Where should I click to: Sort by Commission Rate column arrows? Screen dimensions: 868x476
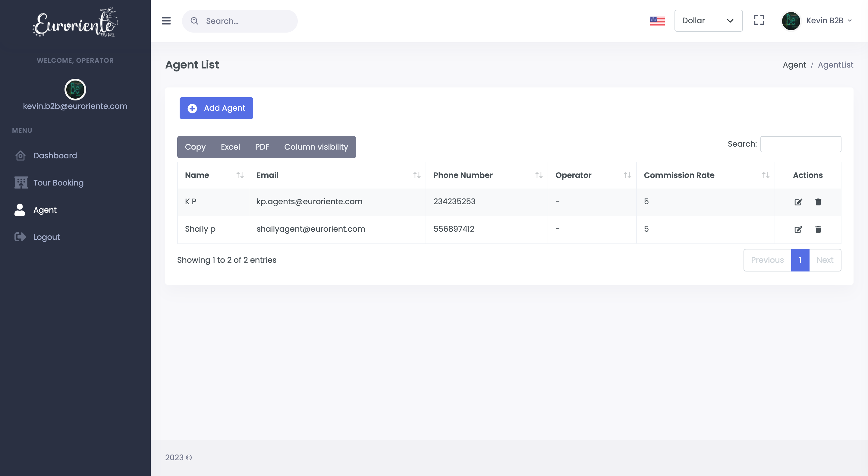(766, 175)
